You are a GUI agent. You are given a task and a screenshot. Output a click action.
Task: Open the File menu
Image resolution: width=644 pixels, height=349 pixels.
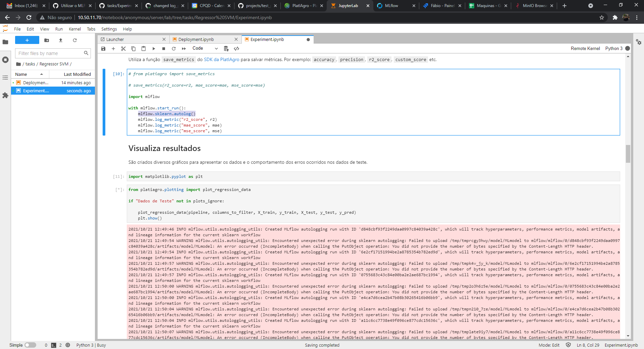tap(17, 29)
